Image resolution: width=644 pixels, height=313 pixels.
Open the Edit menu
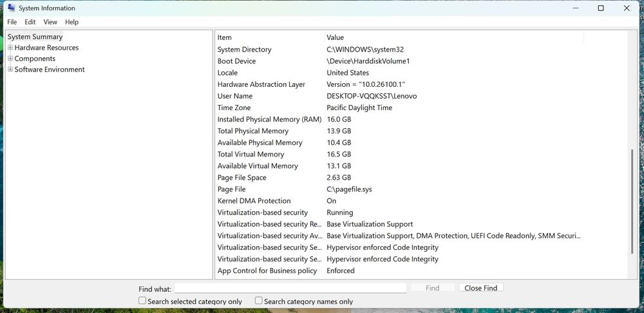point(30,22)
